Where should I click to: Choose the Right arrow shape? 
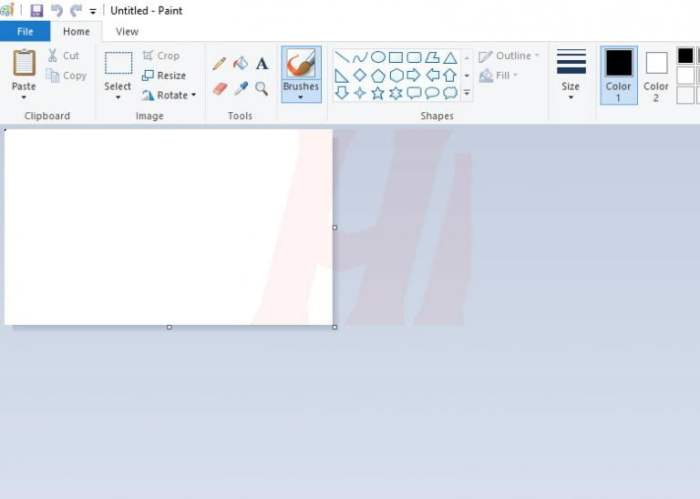tap(414, 75)
